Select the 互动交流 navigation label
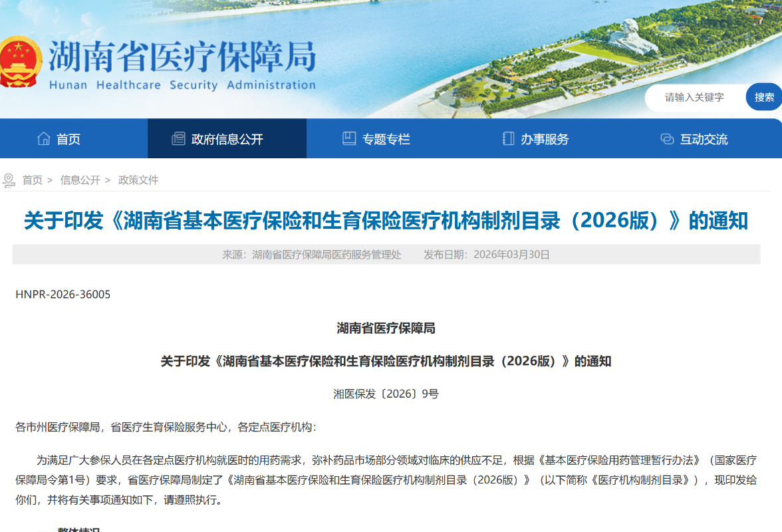The height and width of the screenshot is (532, 782). tap(704, 139)
